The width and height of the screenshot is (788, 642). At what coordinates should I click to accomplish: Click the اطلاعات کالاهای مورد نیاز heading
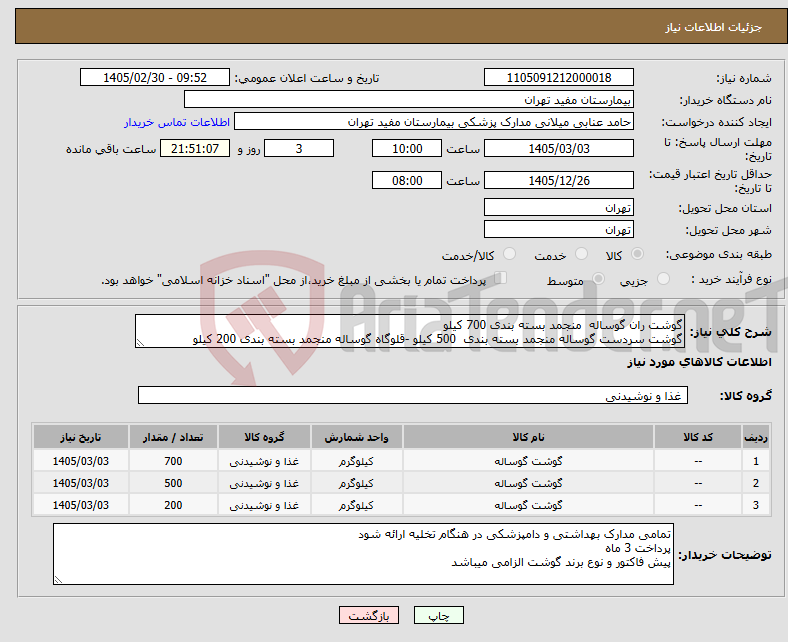699,362
